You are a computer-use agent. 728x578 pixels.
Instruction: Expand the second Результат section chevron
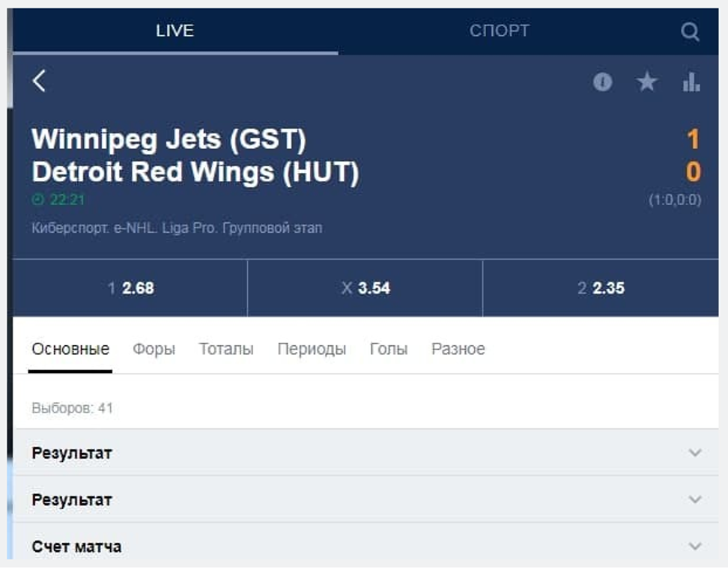point(695,499)
